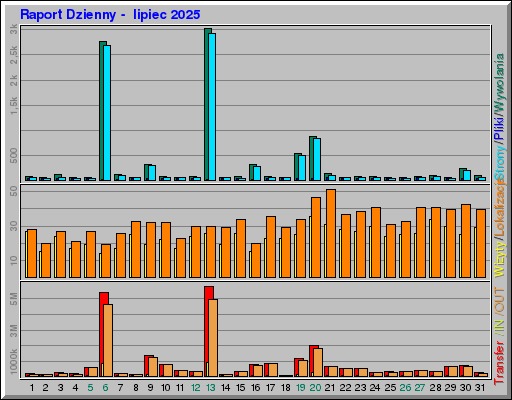Click the day 13 label on the x-axis
Image resolution: width=512 pixels, height=400 pixels.
click(x=211, y=388)
